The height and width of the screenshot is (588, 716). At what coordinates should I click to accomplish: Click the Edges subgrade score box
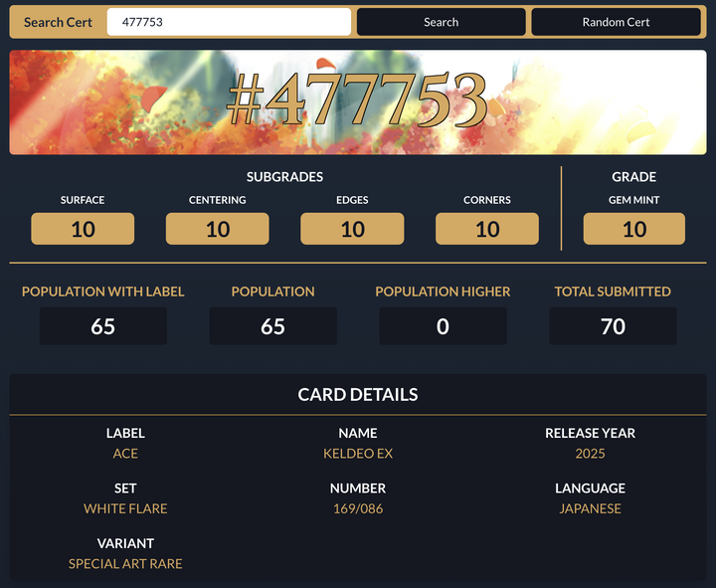tap(352, 229)
